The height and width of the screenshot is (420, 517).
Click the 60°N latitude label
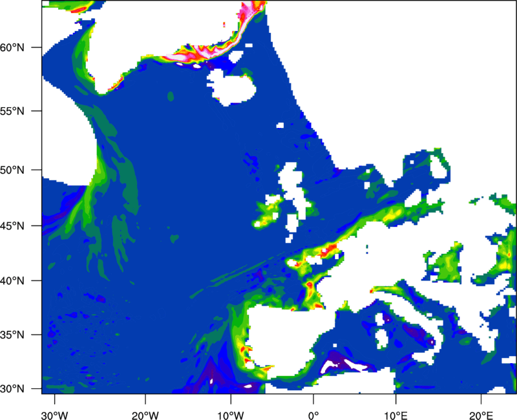click(x=12, y=47)
